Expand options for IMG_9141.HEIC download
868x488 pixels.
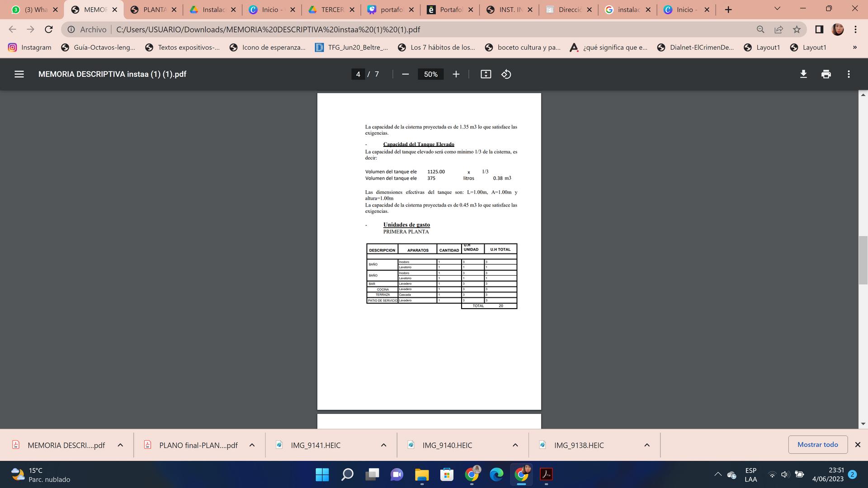pos(383,445)
